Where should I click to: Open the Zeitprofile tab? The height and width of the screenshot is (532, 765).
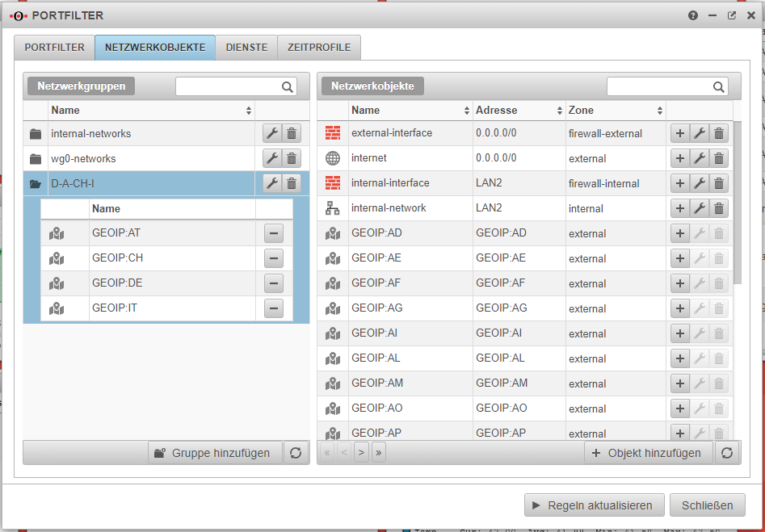point(319,48)
